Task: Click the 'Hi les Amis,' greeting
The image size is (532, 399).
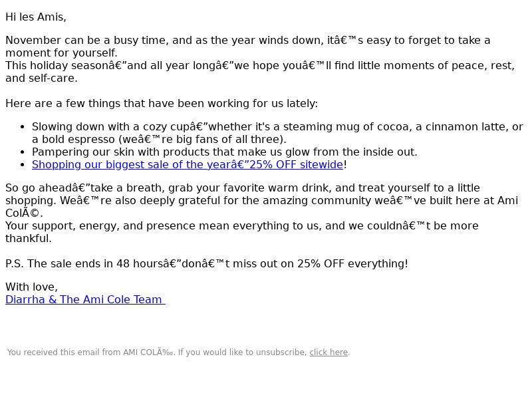Action: point(36,17)
